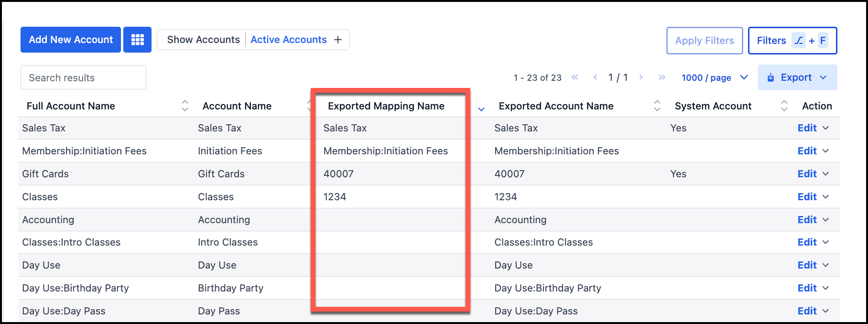The height and width of the screenshot is (324, 868).
Task: Sort by the Full Account Name column
Action: 184,106
